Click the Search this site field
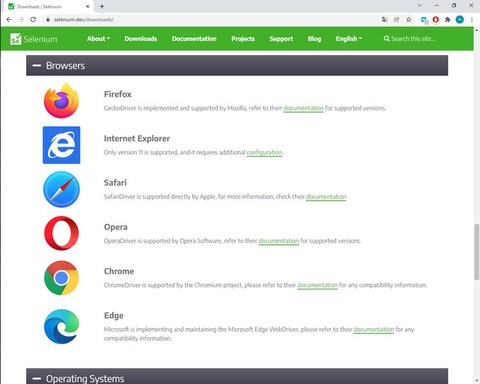The height and width of the screenshot is (384, 480). point(413,39)
